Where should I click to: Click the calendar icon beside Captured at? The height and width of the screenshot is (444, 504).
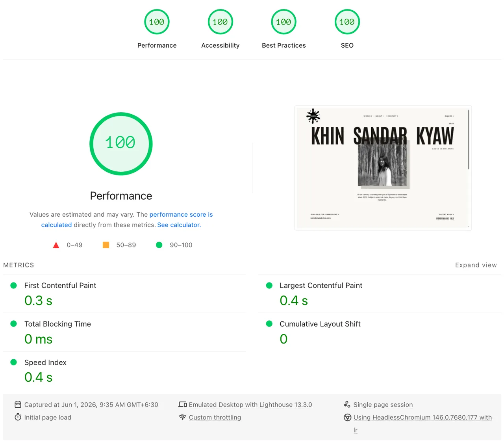(x=18, y=405)
